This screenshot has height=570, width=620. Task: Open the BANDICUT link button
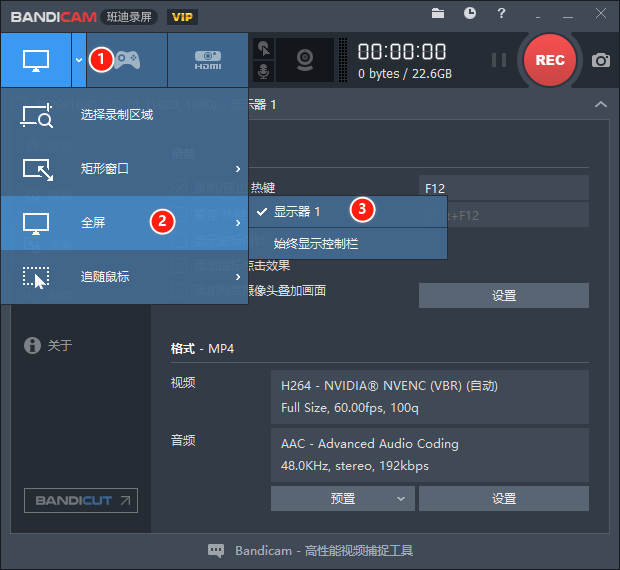[x=81, y=500]
